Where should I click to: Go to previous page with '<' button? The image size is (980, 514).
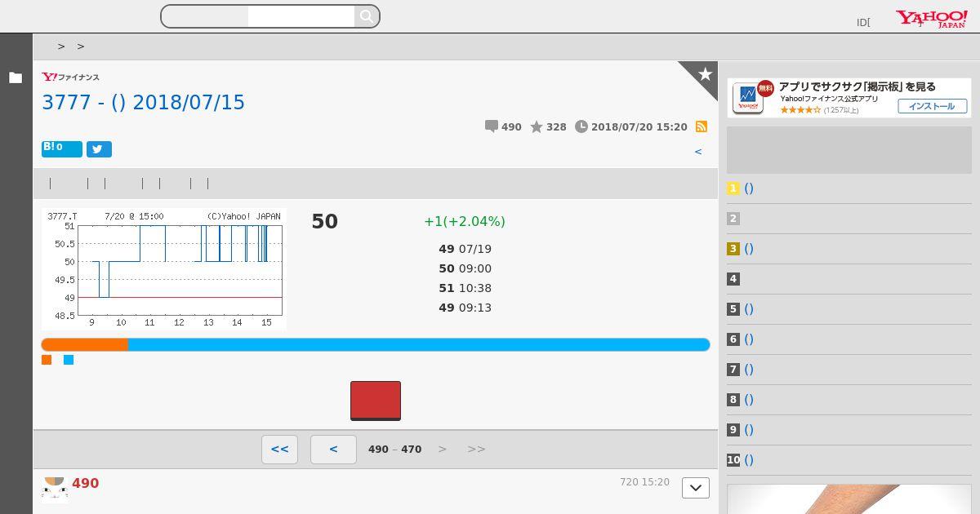coord(333,450)
